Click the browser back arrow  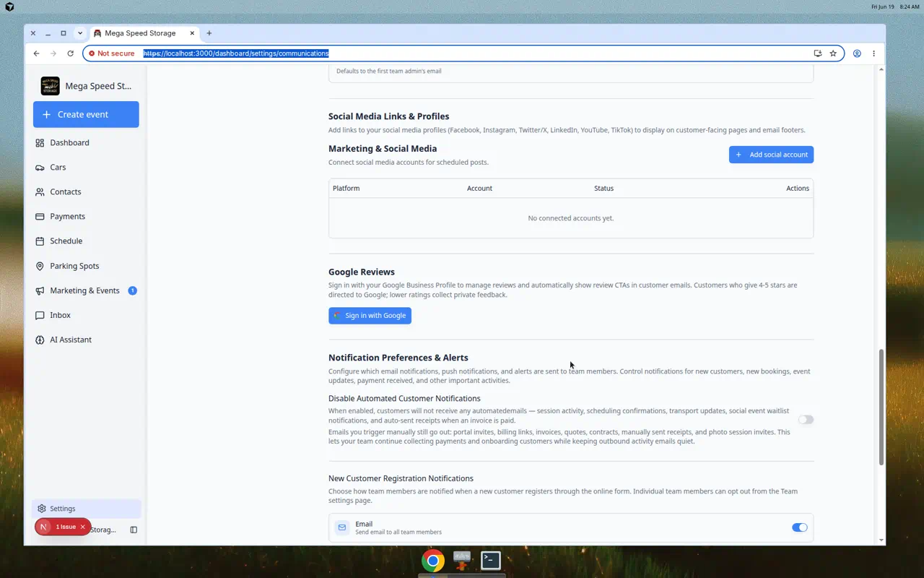(36, 53)
